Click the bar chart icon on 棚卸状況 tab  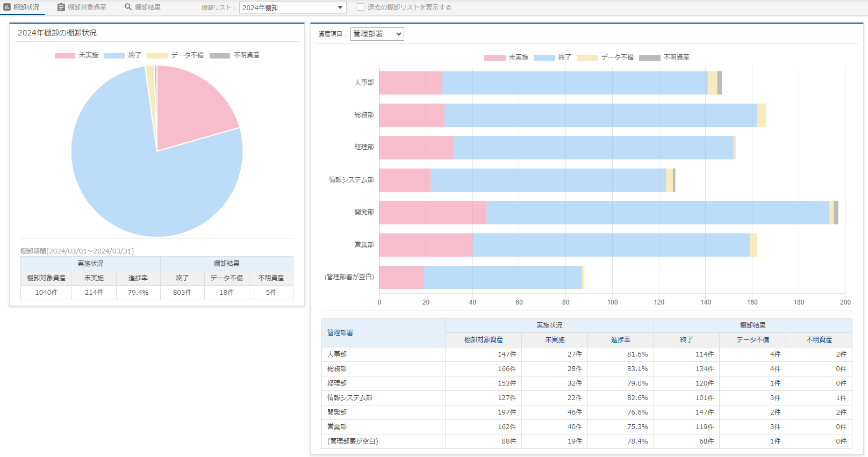(7, 7)
